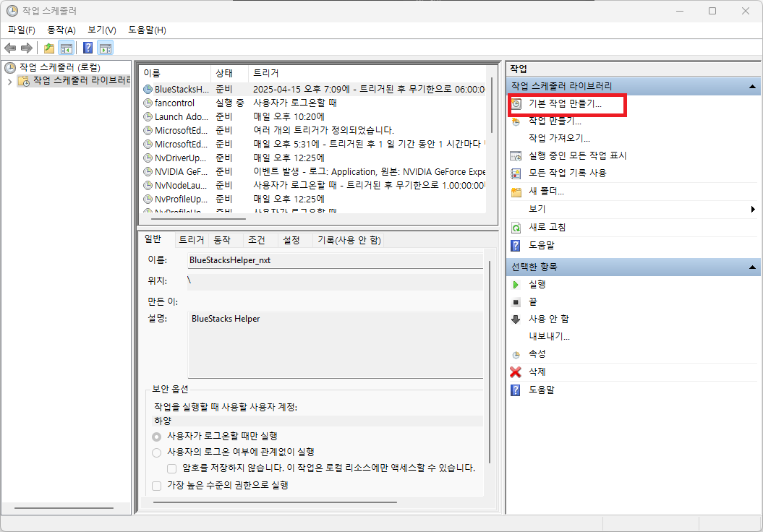
Task: Toggle the action pane toolbar icon
Action: coord(106,48)
